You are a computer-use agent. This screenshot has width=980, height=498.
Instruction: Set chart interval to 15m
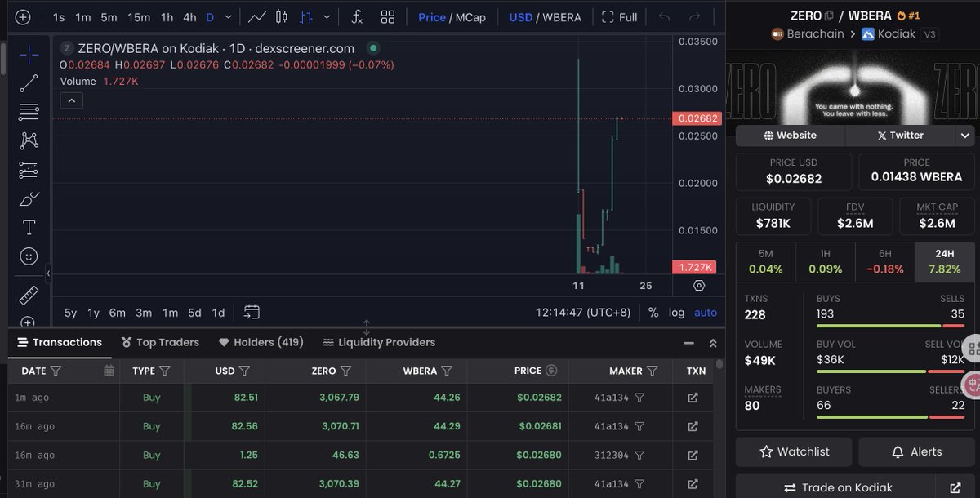click(139, 17)
